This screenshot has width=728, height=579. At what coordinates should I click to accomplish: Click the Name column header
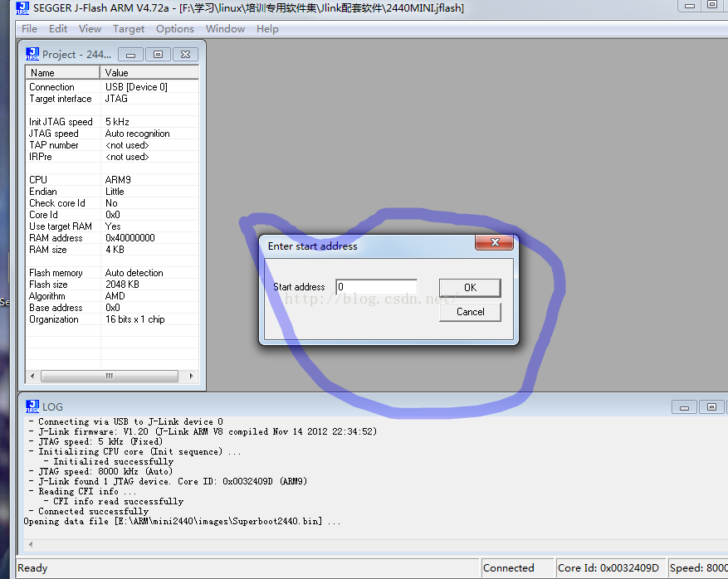63,73
